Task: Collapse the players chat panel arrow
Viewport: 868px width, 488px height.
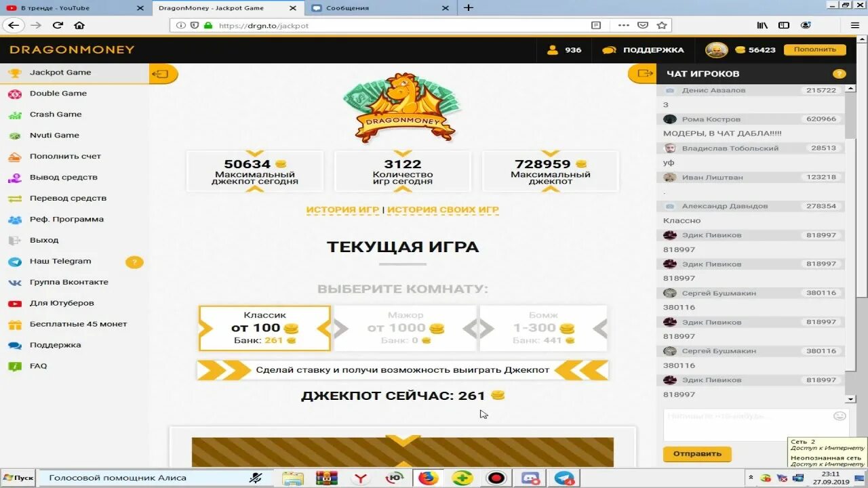Action: point(642,74)
